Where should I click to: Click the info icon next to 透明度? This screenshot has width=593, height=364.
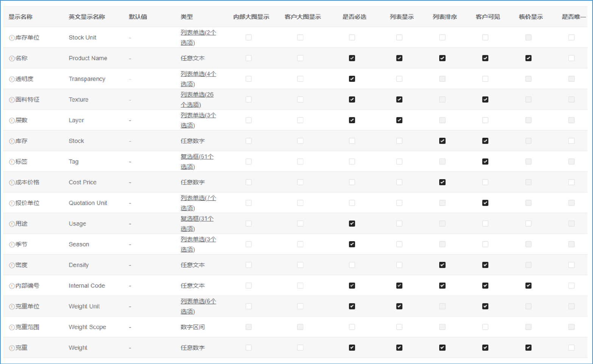coord(12,79)
